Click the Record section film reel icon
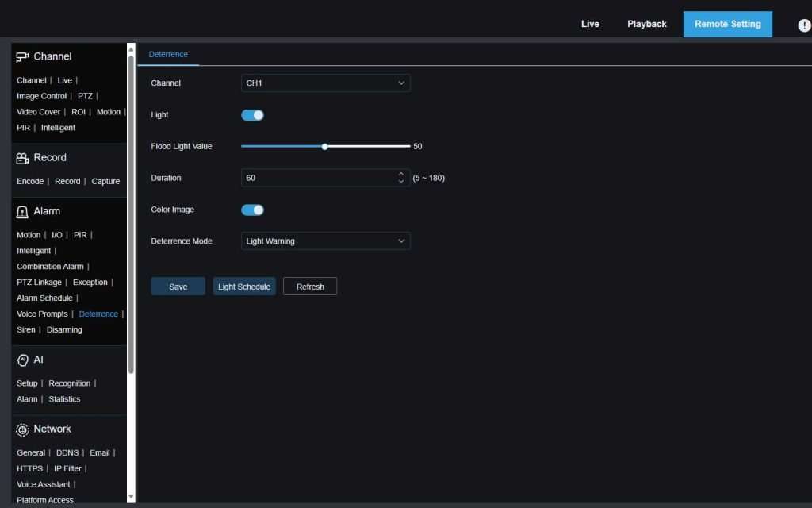Screen dimensions: 812x508 click(x=22, y=158)
